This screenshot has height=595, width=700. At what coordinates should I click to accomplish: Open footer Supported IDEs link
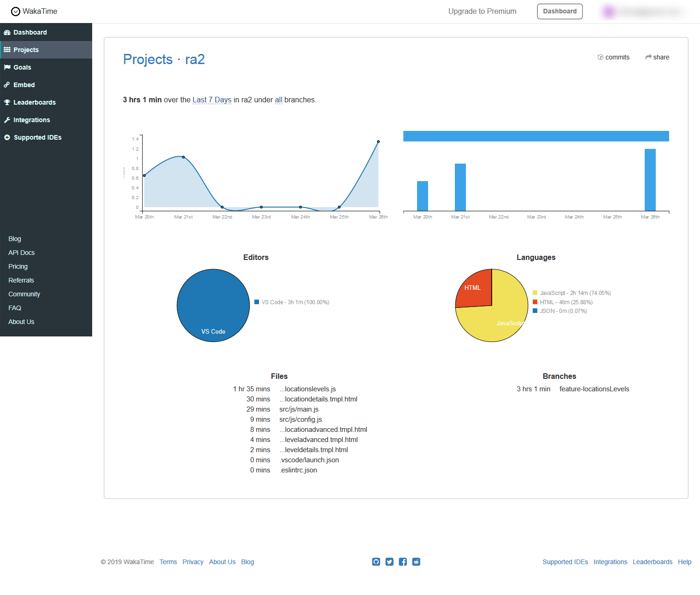(x=565, y=562)
